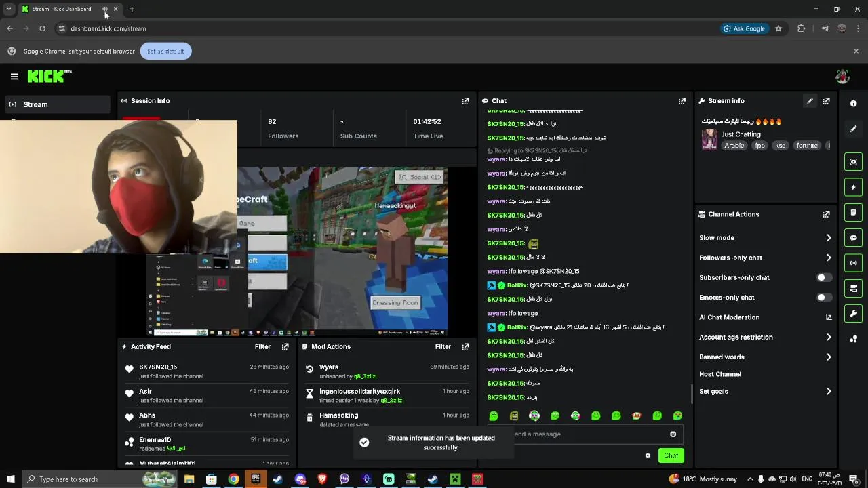
Task: Click wyara in Mod Actions list
Action: (x=329, y=367)
